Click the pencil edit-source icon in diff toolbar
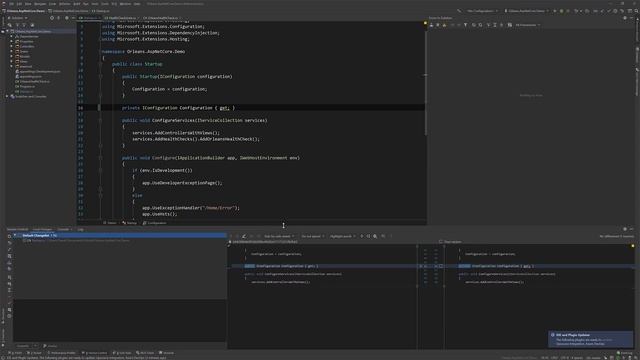 [244, 236]
